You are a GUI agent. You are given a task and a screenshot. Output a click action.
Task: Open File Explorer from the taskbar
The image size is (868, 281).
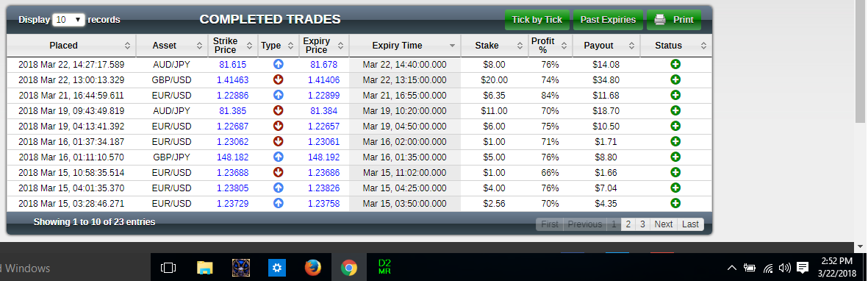point(205,268)
